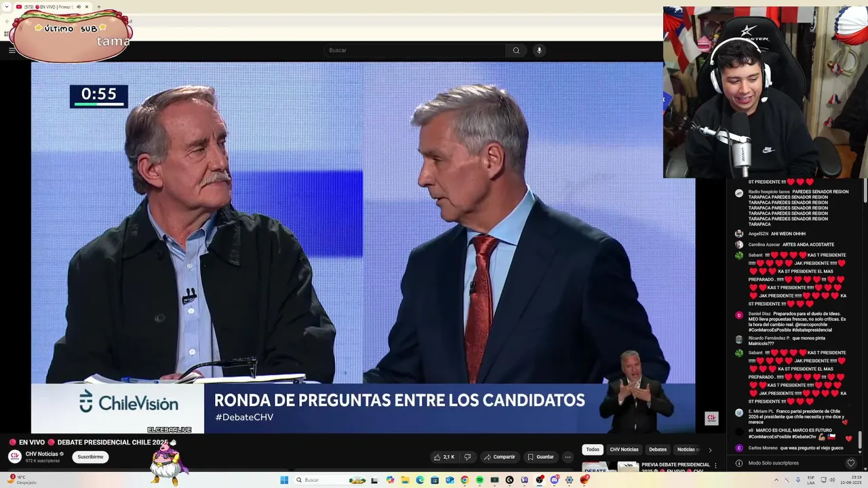This screenshot has height=488, width=868.
Task: Open Microsoft Edge from the taskbar
Action: pyautogui.click(x=420, y=480)
